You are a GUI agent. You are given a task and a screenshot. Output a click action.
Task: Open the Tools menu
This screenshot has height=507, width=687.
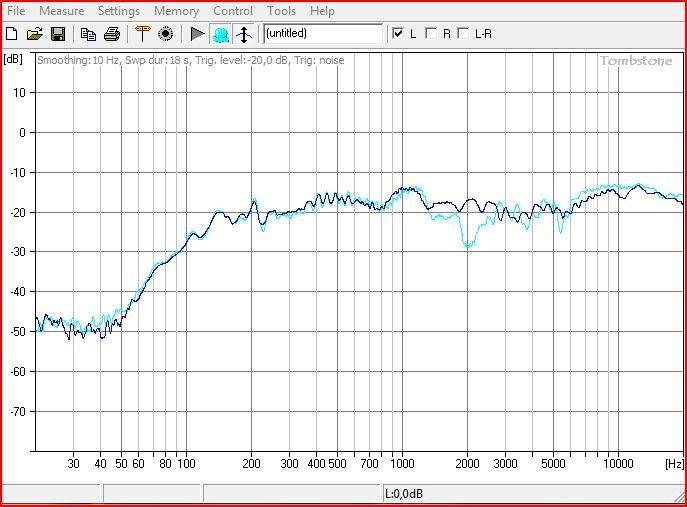281,11
